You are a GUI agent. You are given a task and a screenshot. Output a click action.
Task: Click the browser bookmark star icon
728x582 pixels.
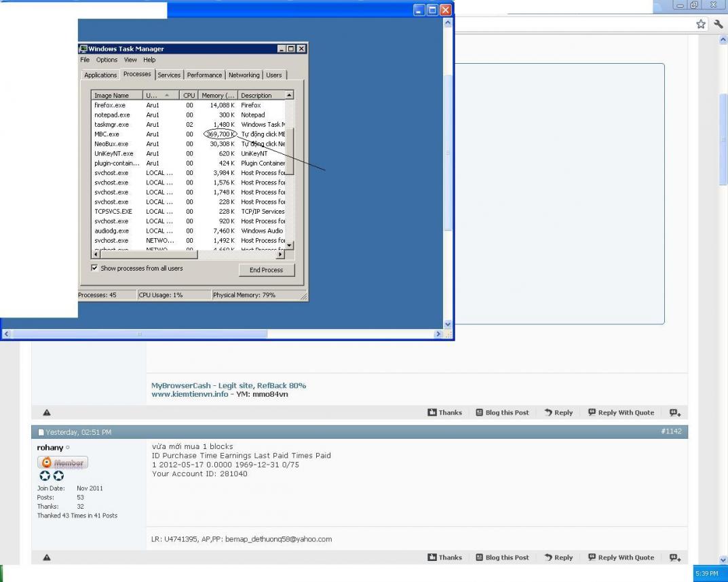click(701, 24)
